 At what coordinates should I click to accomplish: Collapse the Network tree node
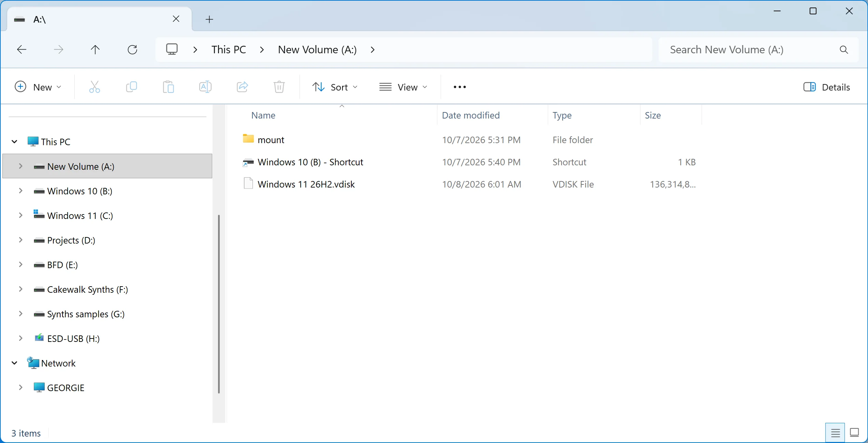(14, 363)
